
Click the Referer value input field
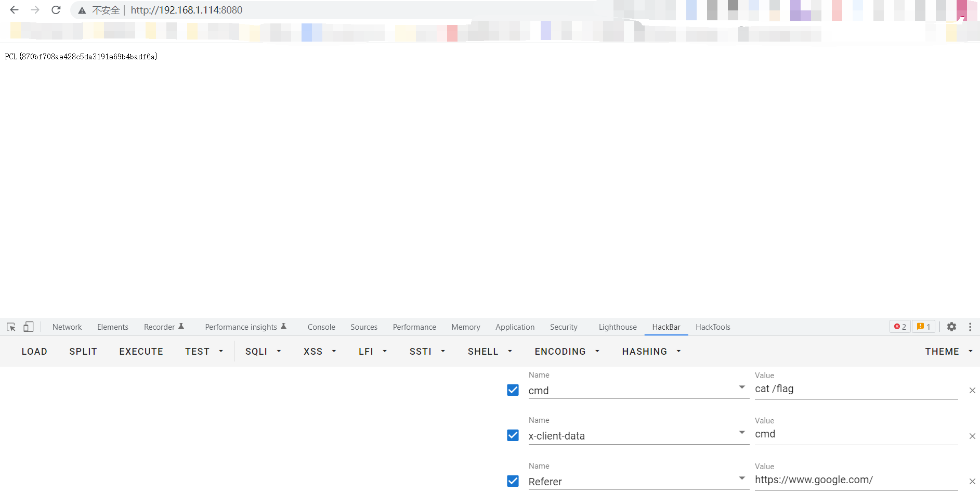[x=855, y=480]
